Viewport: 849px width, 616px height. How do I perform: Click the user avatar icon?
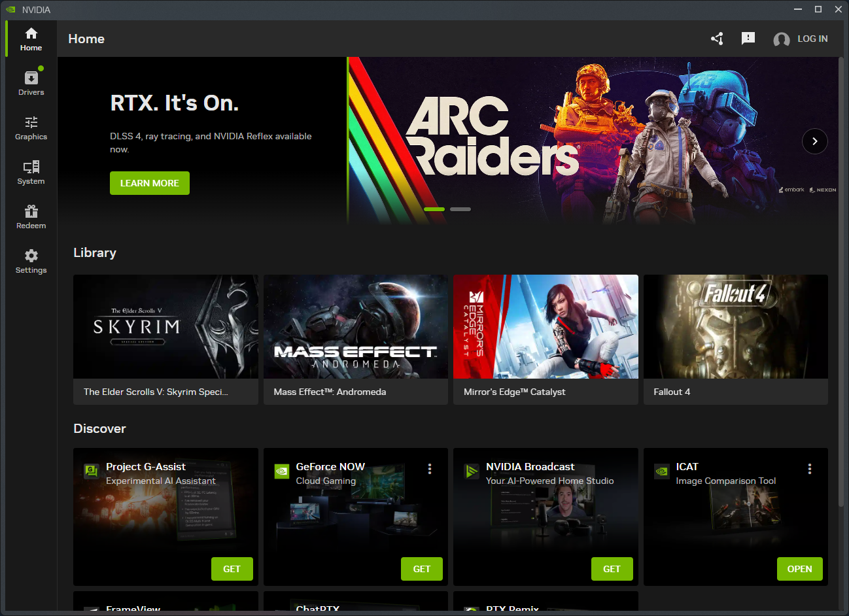point(781,39)
